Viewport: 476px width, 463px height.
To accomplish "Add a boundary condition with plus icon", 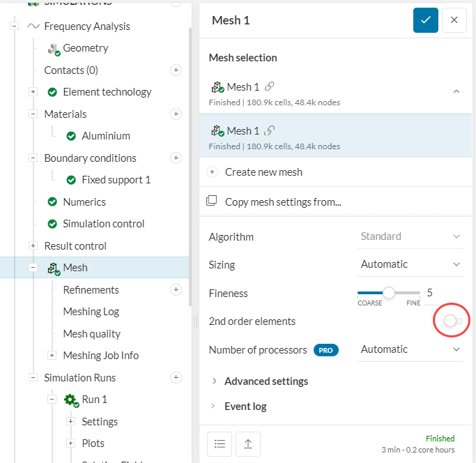I will 176,158.
